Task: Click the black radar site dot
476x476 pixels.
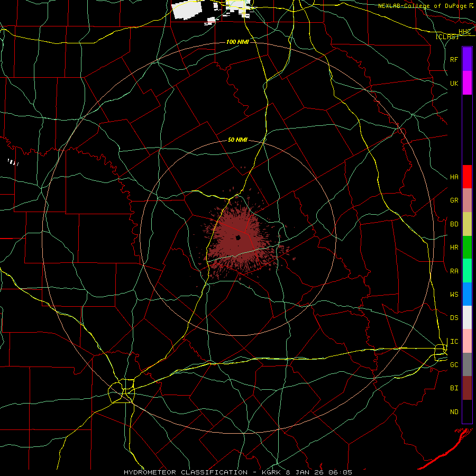Action: (x=239, y=237)
